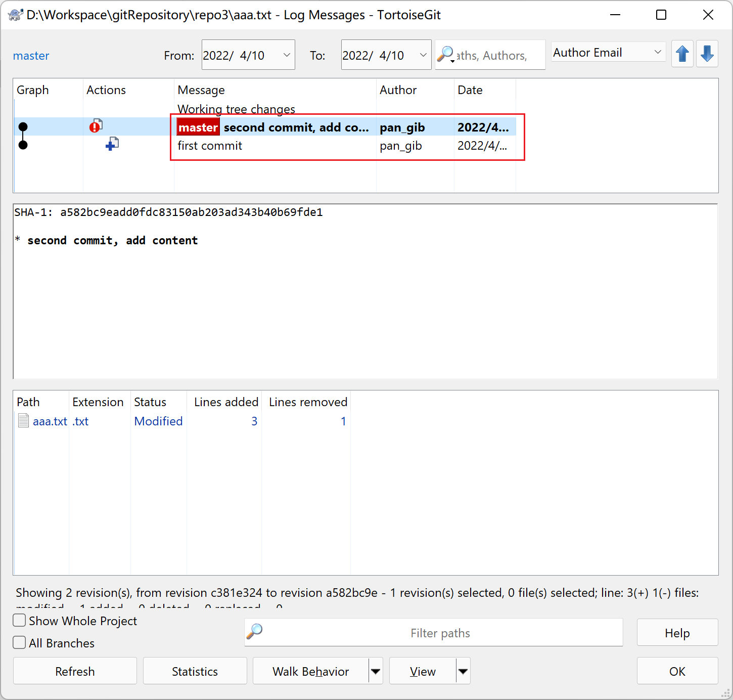Viewport: 733px width, 700px height.
Task: Click the blue up arrow button
Action: [x=682, y=54]
